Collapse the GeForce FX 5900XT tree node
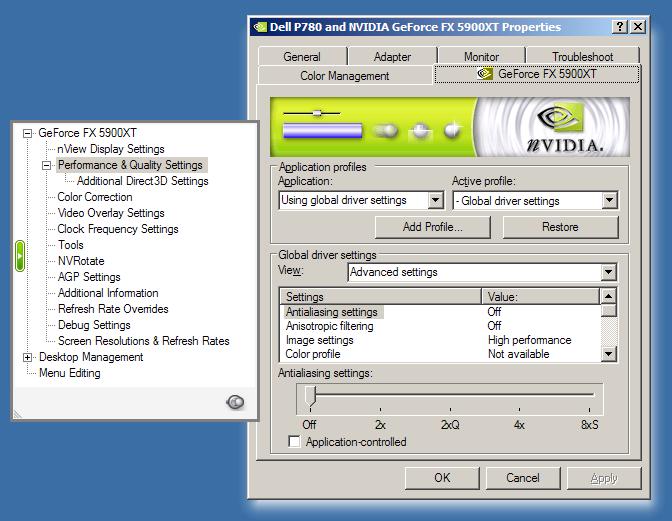The width and height of the screenshot is (672, 521). [27, 133]
